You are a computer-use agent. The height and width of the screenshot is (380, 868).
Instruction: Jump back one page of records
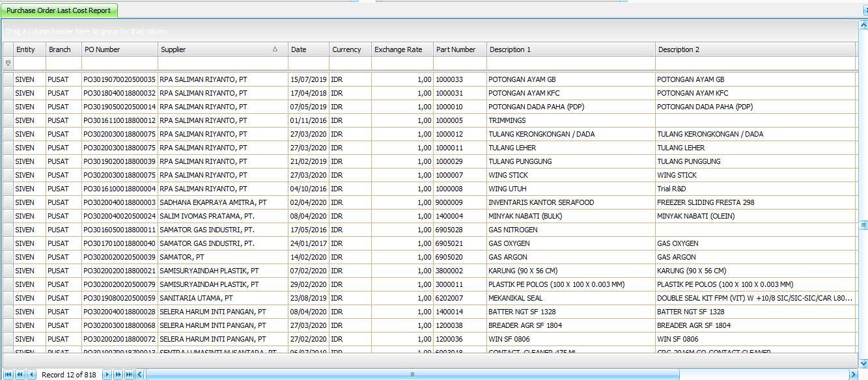pos(20,374)
